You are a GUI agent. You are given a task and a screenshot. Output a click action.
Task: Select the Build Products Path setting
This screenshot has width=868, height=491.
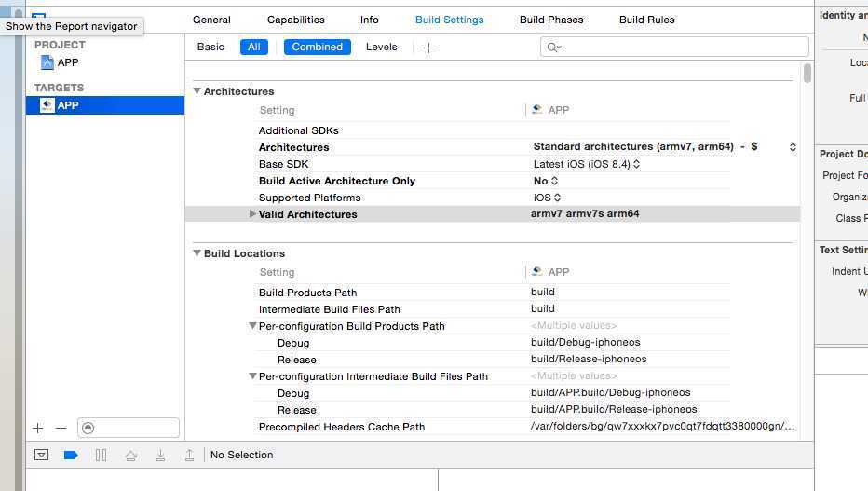point(307,293)
